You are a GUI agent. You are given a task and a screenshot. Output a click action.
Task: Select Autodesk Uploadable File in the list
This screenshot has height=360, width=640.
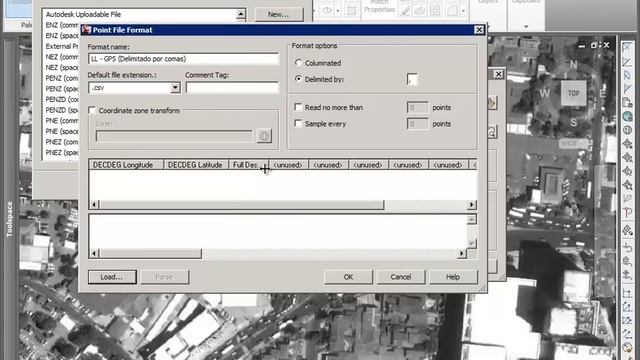tap(83, 14)
